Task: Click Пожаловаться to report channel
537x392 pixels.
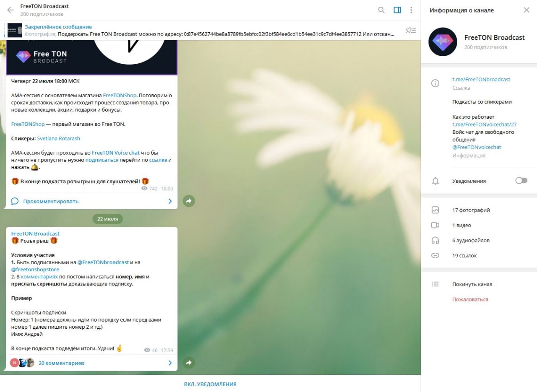Action: pyautogui.click(x=470, y=299)
